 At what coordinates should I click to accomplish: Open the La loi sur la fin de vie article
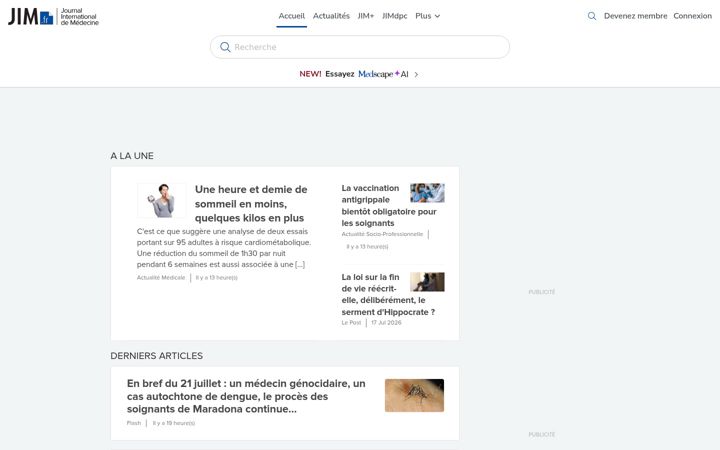[388, 294]
